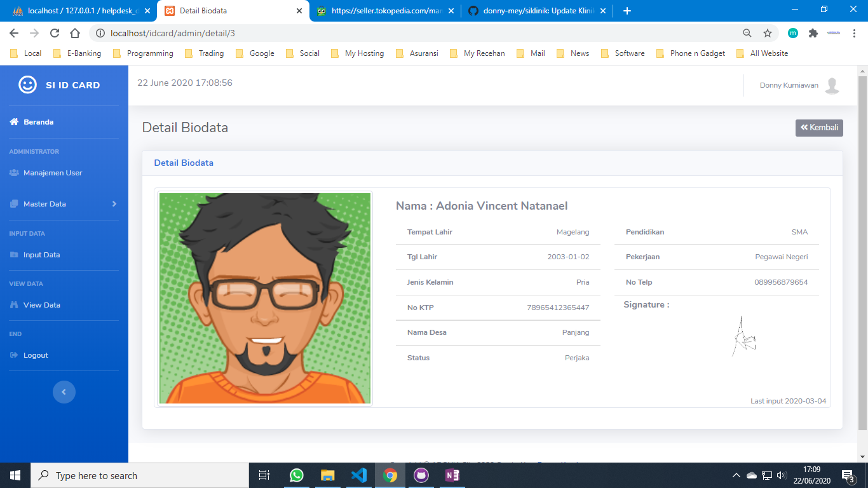Screen dimensions: 868x488
Task: Click the Beranda home icon
Action: click(x=14, y=122)
